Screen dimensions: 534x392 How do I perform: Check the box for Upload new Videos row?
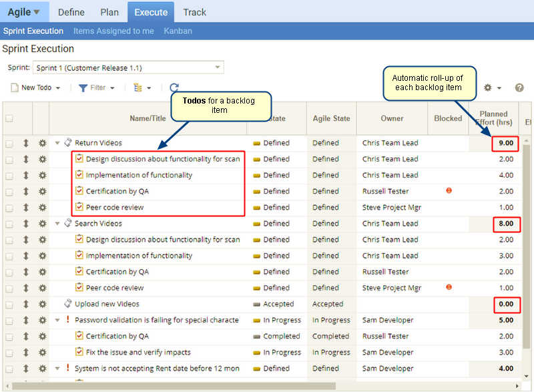coord(9,304)
